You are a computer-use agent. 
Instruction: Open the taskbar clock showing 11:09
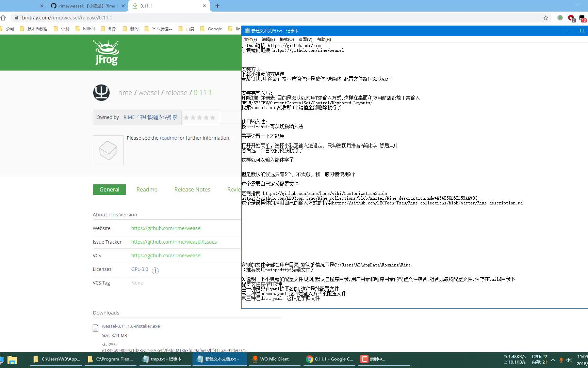(x=582, y=360)
